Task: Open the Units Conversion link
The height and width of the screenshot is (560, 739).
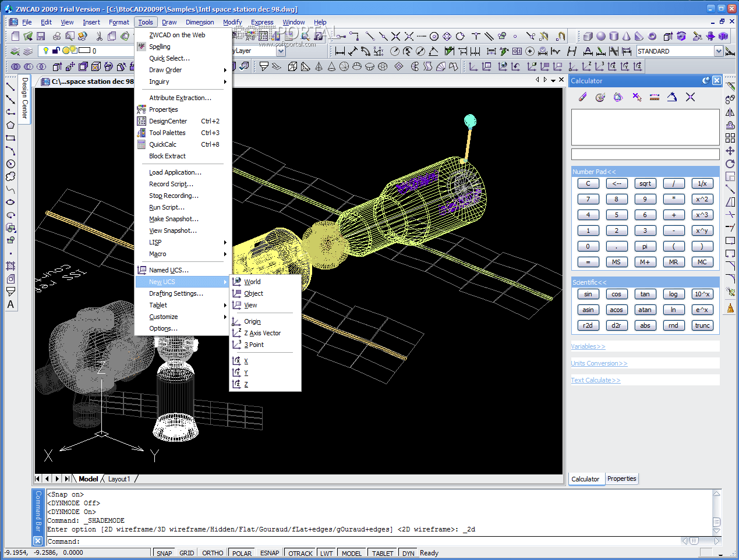Action: point(599,363)
